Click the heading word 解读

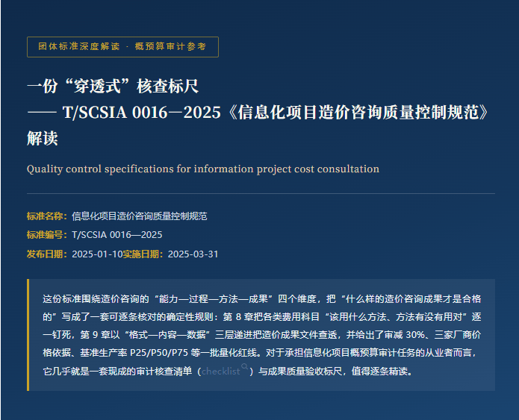(x=43, y=138)
